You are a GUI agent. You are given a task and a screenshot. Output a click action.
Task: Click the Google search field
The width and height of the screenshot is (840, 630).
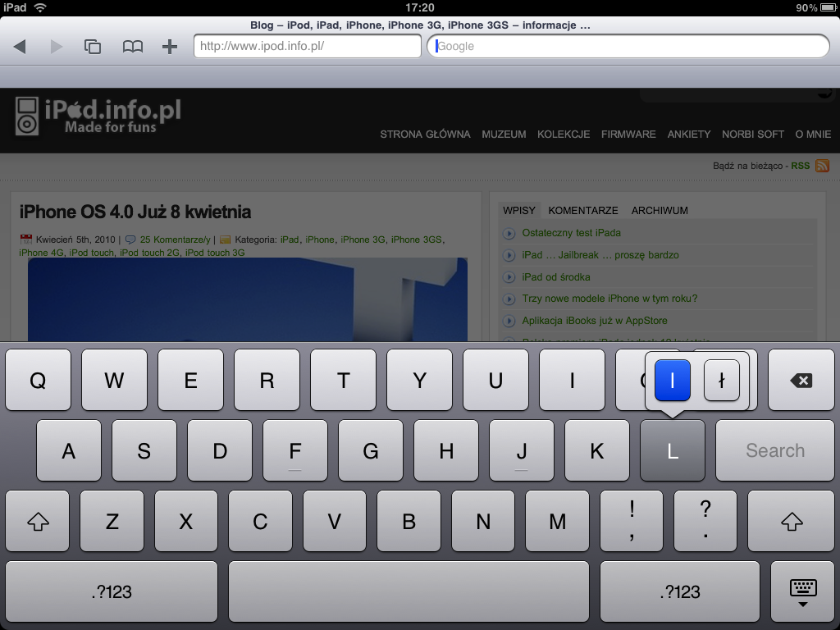[628, 46]
